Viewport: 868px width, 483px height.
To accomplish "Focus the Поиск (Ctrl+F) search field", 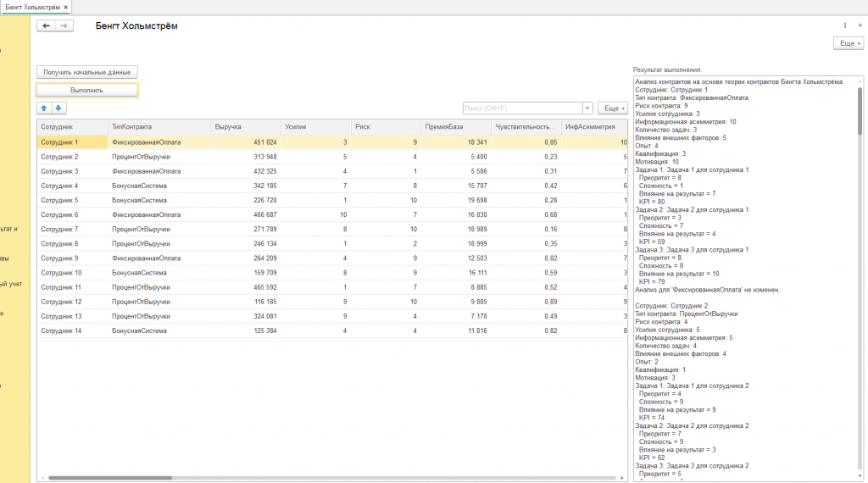I will pos(522,108).
